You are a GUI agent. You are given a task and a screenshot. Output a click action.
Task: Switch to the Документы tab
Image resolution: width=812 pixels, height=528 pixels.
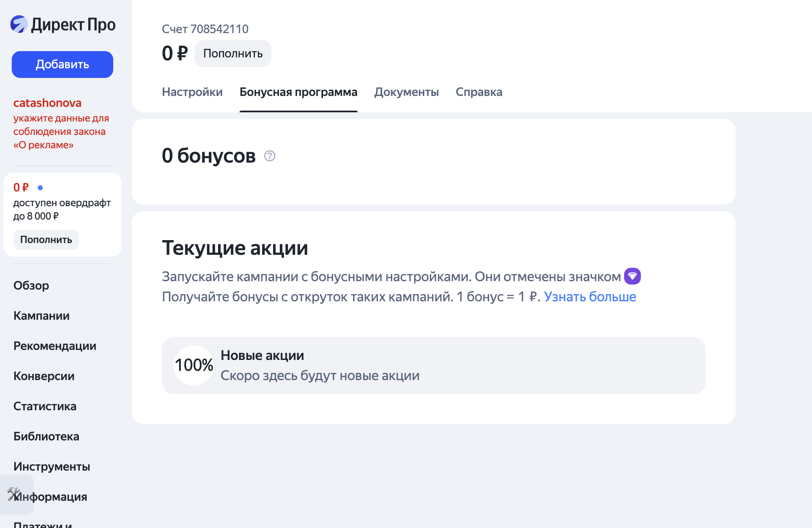click(x=406, y=92)
